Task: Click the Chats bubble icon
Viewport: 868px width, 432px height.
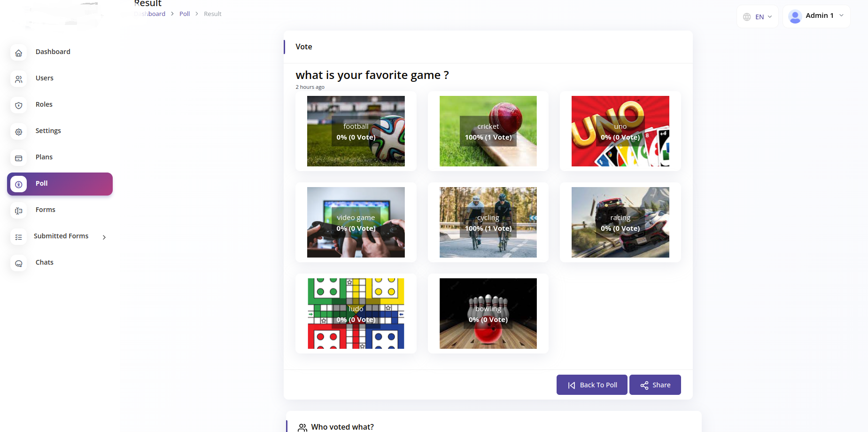Action: pos(19,263)
